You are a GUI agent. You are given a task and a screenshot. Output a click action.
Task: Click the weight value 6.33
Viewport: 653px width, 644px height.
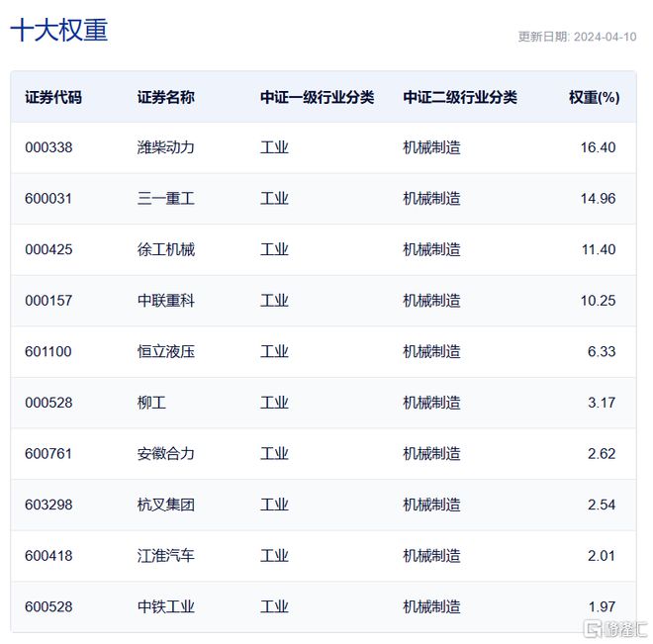coord(602,352)
